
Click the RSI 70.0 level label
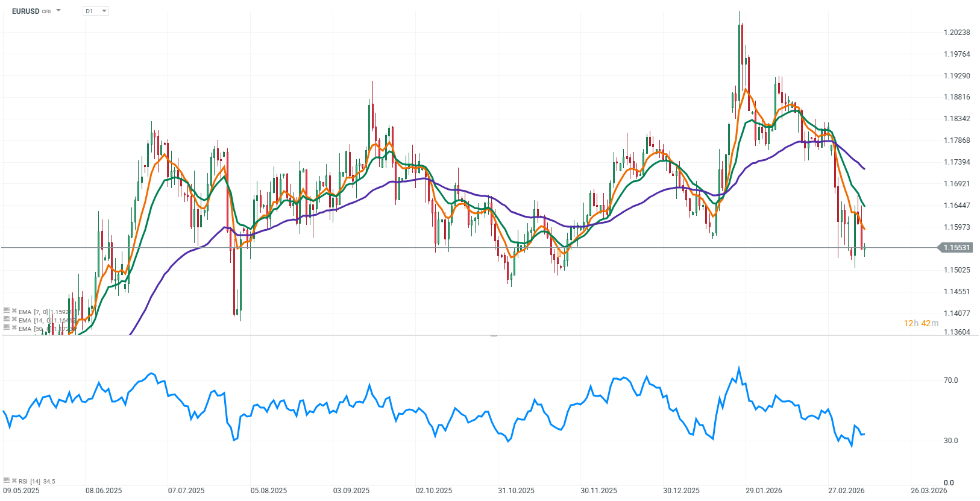[950, 380]
